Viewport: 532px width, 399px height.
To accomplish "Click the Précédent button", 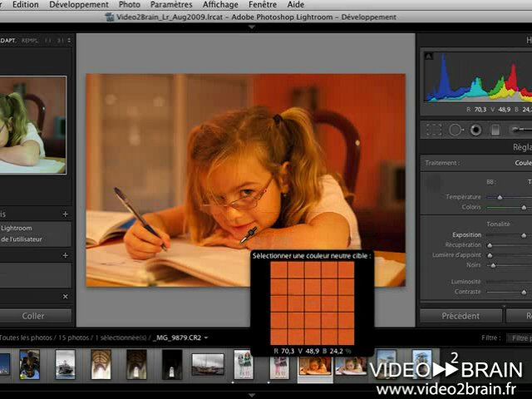I will point(461,316).
